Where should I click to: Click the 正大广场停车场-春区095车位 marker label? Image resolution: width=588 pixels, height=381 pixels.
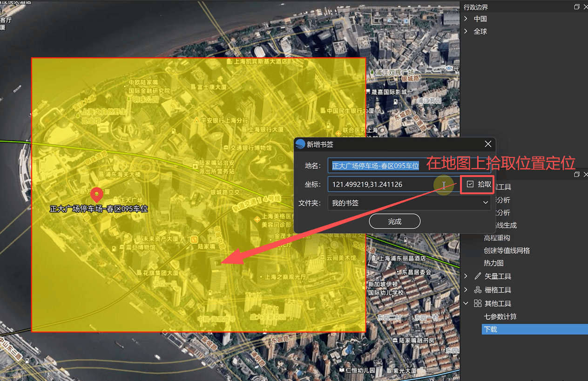(99, 209)
